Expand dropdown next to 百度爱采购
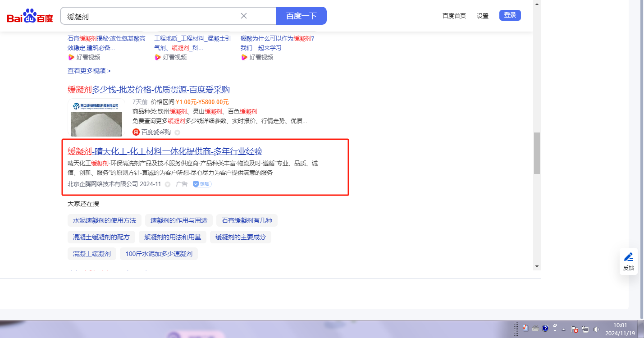 177,132
